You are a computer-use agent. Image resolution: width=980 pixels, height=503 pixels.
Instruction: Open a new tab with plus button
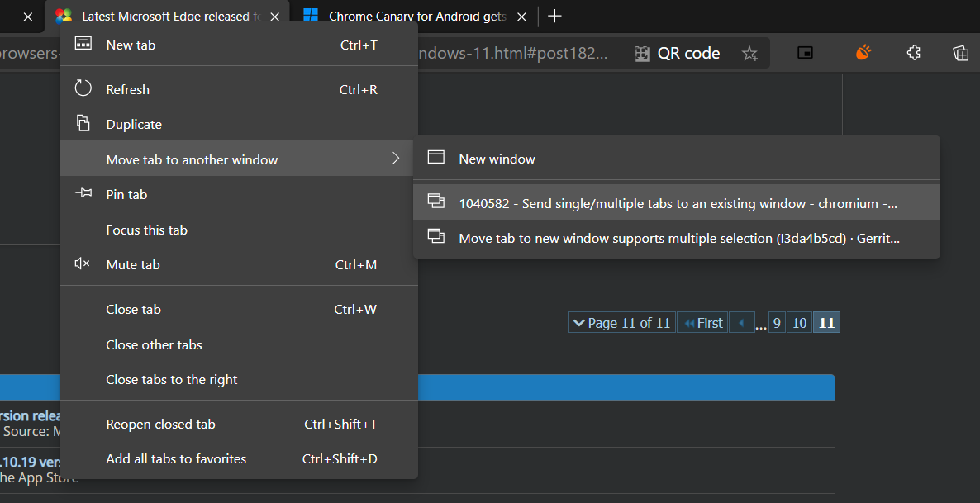click(x=555, y=16)
